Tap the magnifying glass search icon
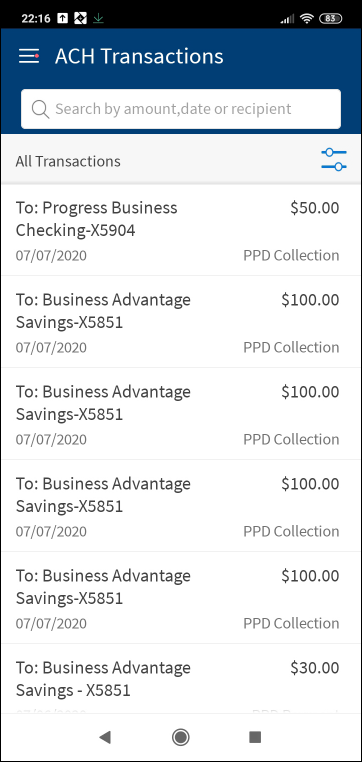362x762 pixels. [x=40, y=109]
